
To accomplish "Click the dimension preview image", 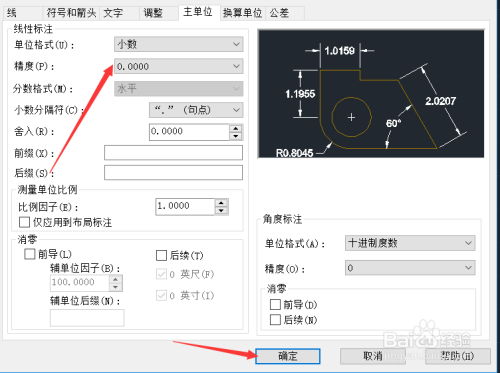I will click(x=371, y=94).
